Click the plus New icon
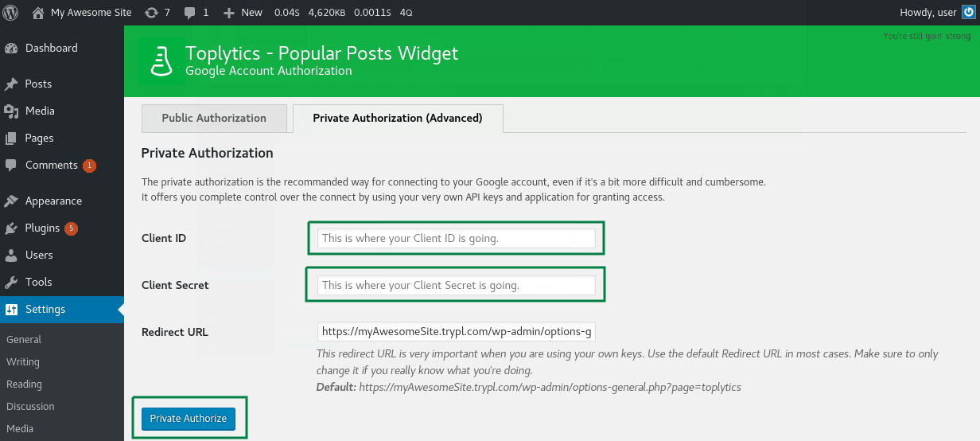Screen dimensions: 980x441 229,13
